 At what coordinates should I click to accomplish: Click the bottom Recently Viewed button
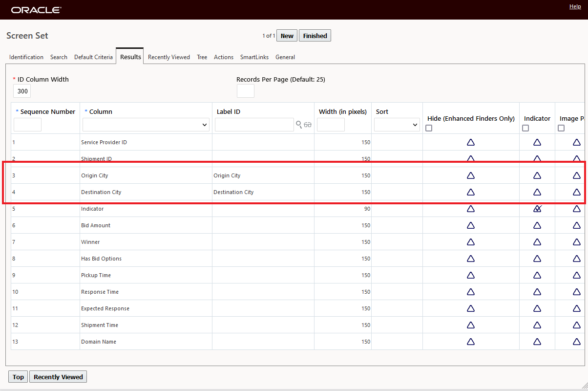point(59,377)
